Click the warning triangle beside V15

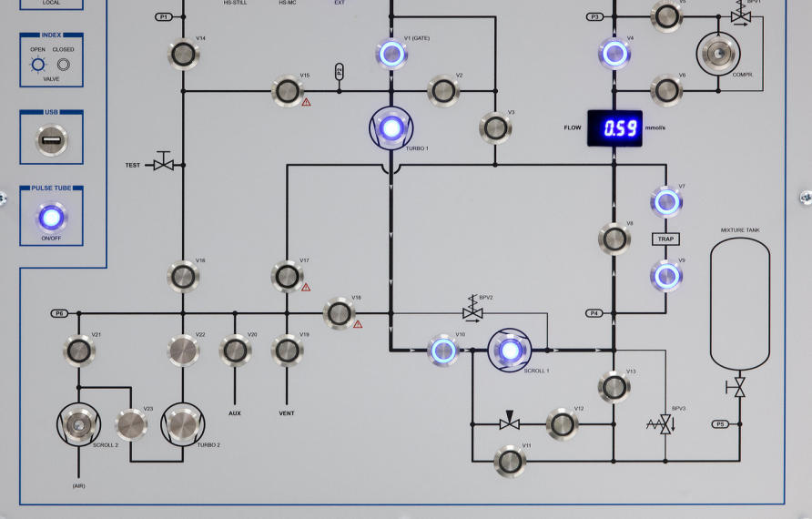coord(307,102)
